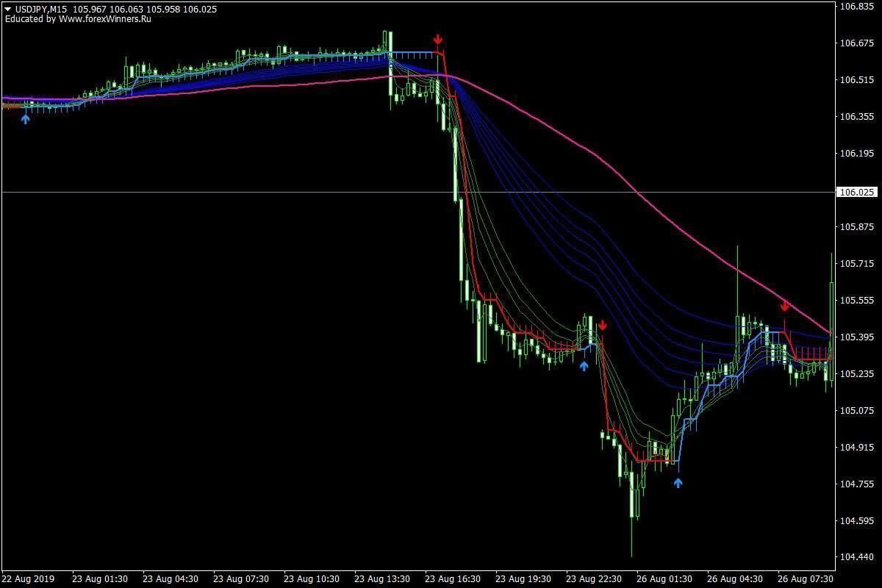Click the 105.395 price axis label

point(857,337)
